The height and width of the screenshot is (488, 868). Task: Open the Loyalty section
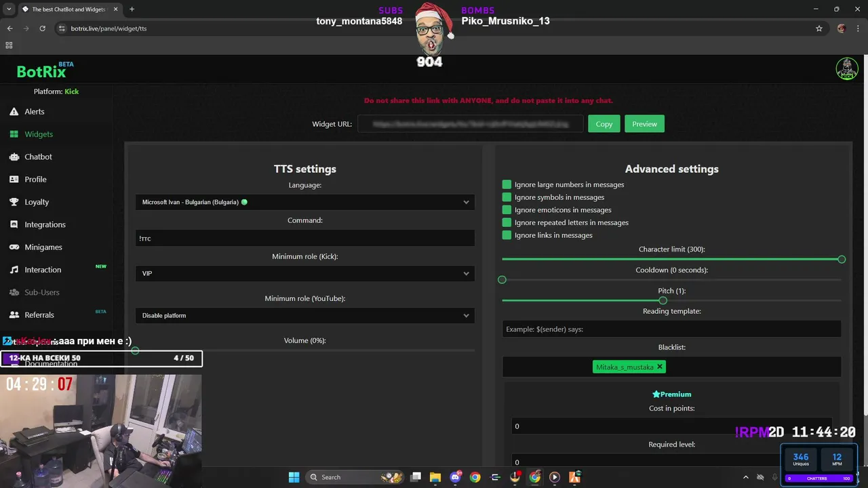click(37, 202)
